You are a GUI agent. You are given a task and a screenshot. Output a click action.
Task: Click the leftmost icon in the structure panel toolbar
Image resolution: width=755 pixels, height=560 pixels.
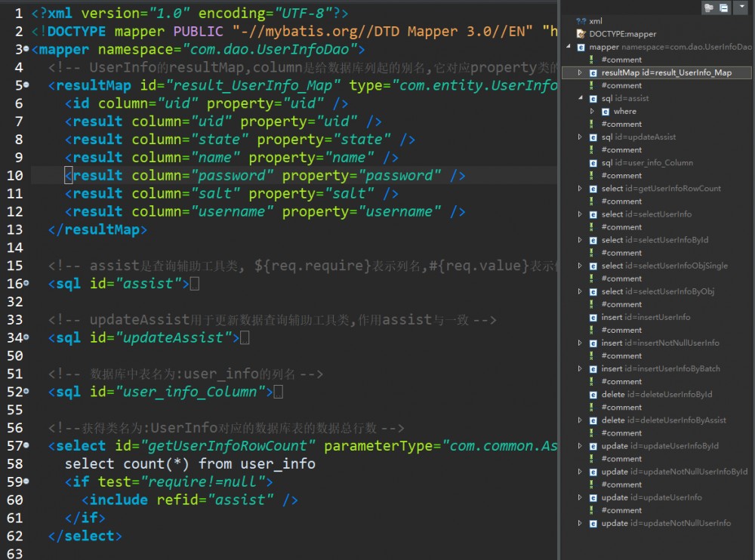[x=708, y=7]
